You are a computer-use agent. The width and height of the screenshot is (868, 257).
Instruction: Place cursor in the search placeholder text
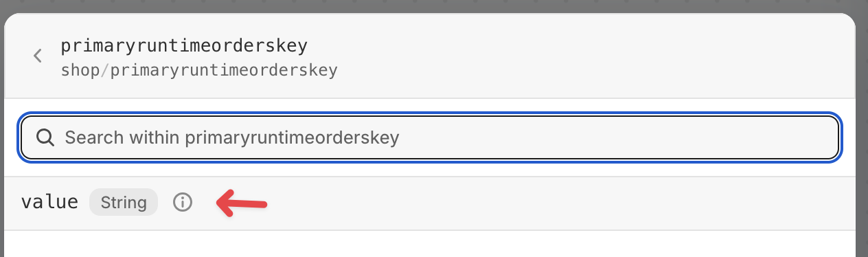(232, 137)
